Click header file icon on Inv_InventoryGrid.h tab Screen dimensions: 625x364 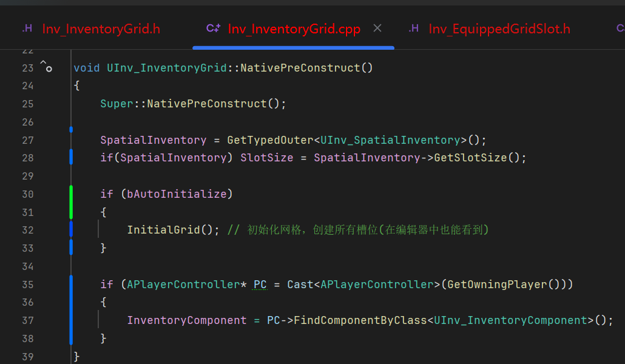coord(27,29)
